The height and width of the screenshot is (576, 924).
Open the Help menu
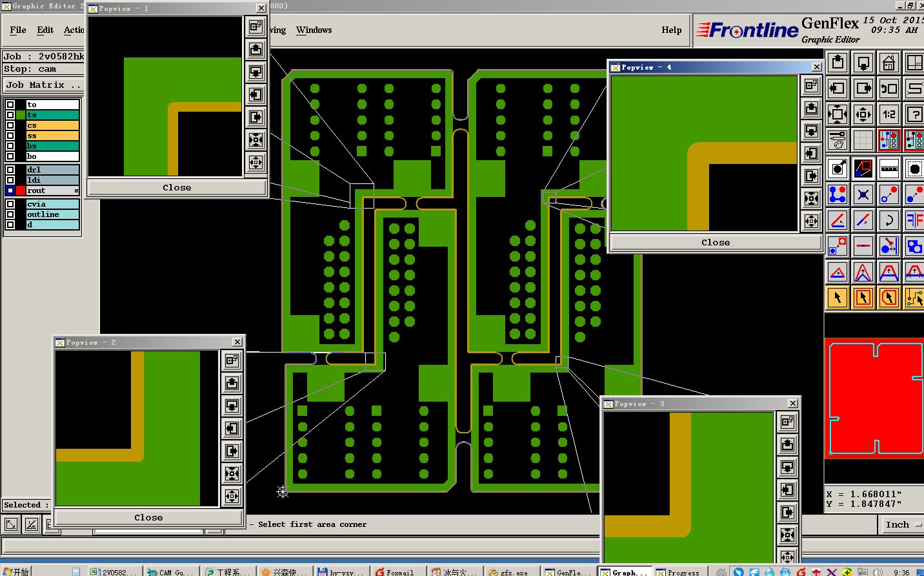tap(672, 30)
